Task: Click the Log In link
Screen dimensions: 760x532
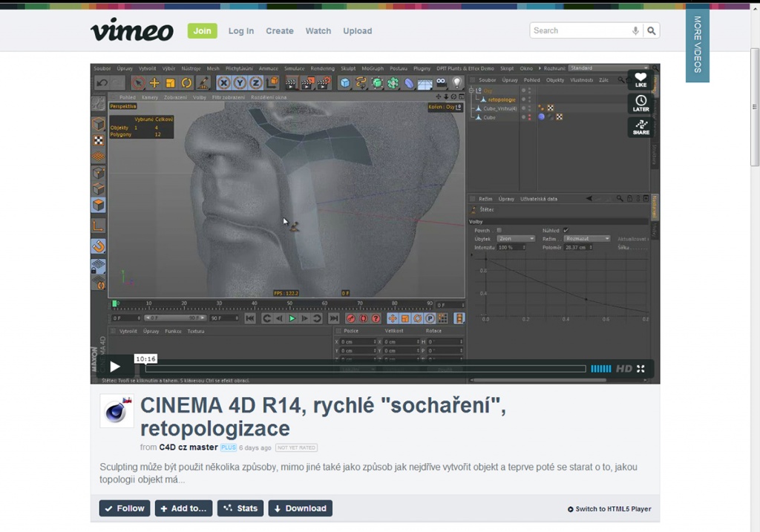Action: (241, 30)
